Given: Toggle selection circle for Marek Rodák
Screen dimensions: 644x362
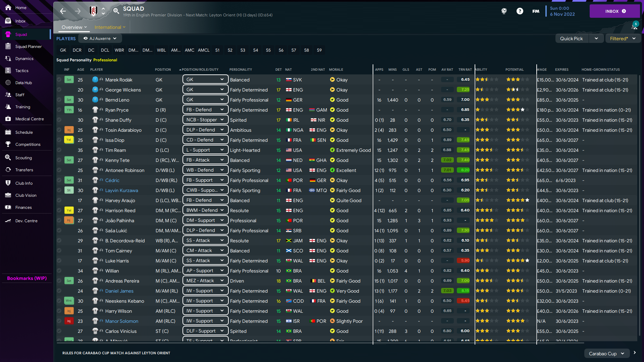Looking at the screenshot, I should pyautogui.click(x=59, y=80).
